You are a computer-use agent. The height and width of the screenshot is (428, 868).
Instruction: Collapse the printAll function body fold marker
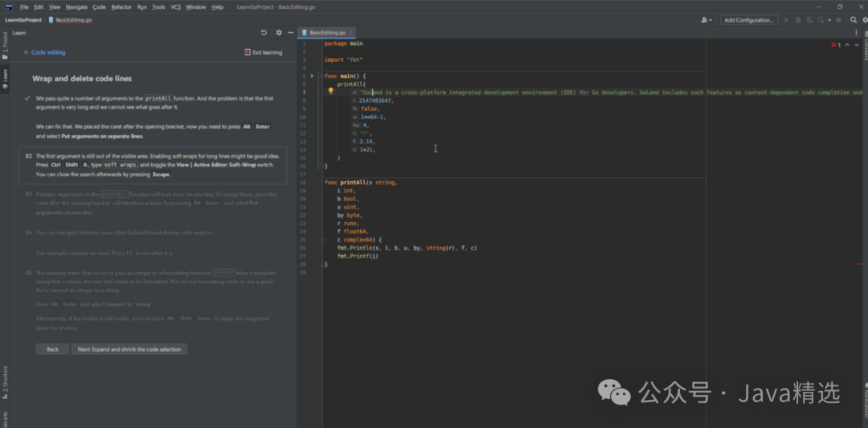point(321,240)
